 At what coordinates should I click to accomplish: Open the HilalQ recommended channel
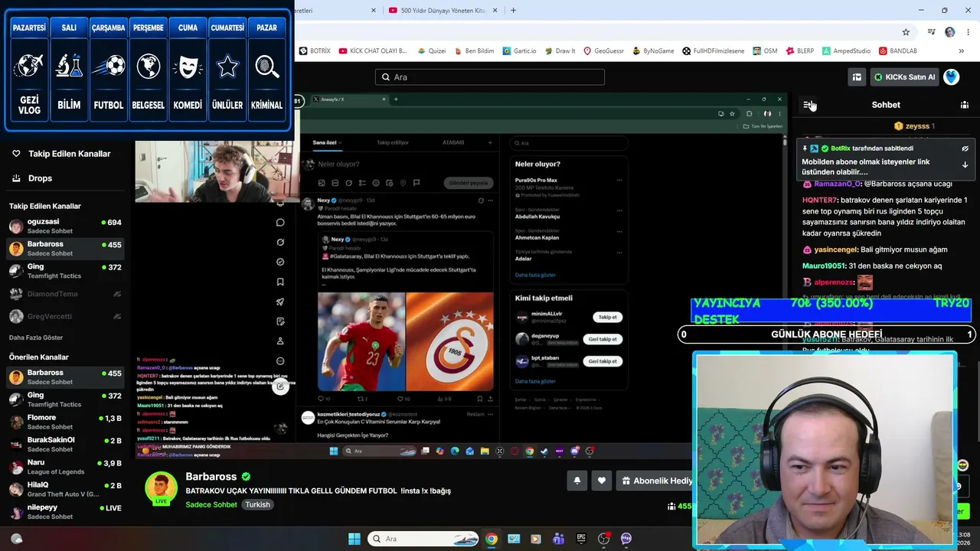[66, 489]
